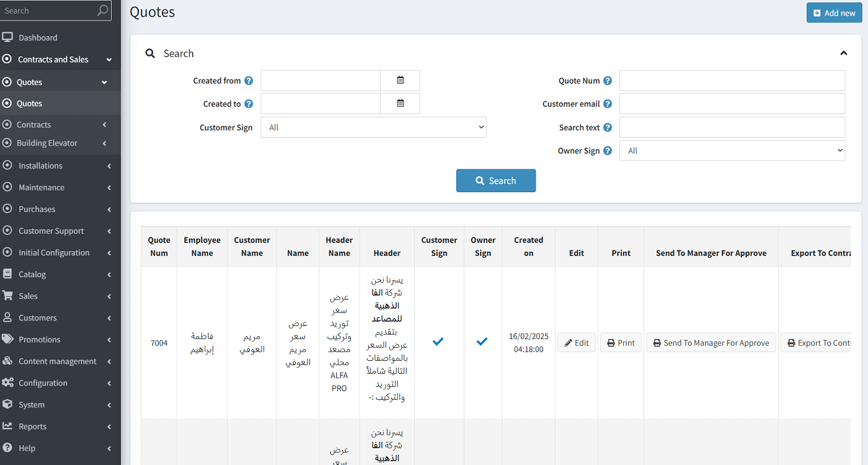868x465 pixels.
Task: Click the help icon beside Created to
Action: [249, 104]
